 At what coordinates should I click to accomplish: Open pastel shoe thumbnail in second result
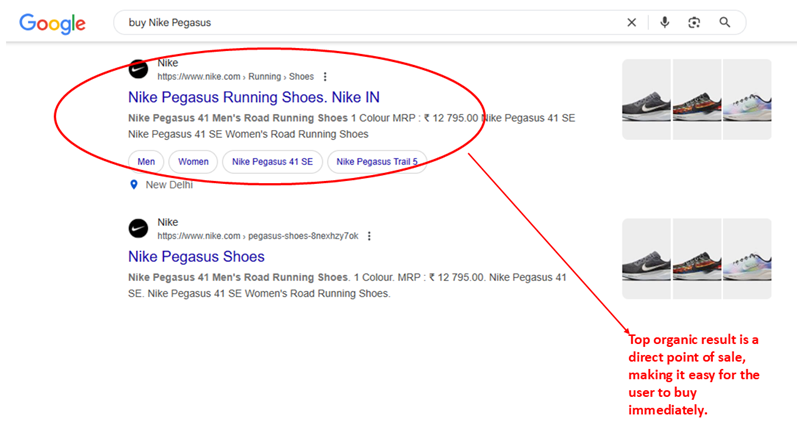tap(747, 259)
